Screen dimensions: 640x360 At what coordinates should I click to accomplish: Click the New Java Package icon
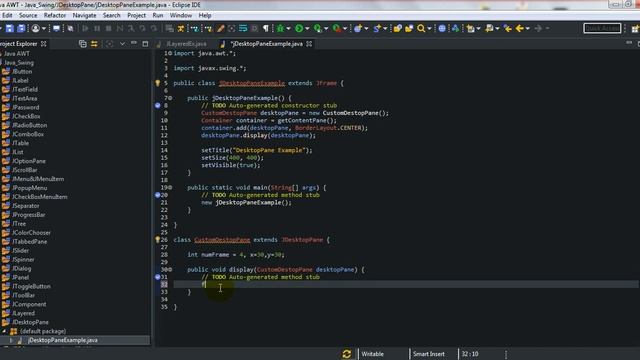pos(358,28)
